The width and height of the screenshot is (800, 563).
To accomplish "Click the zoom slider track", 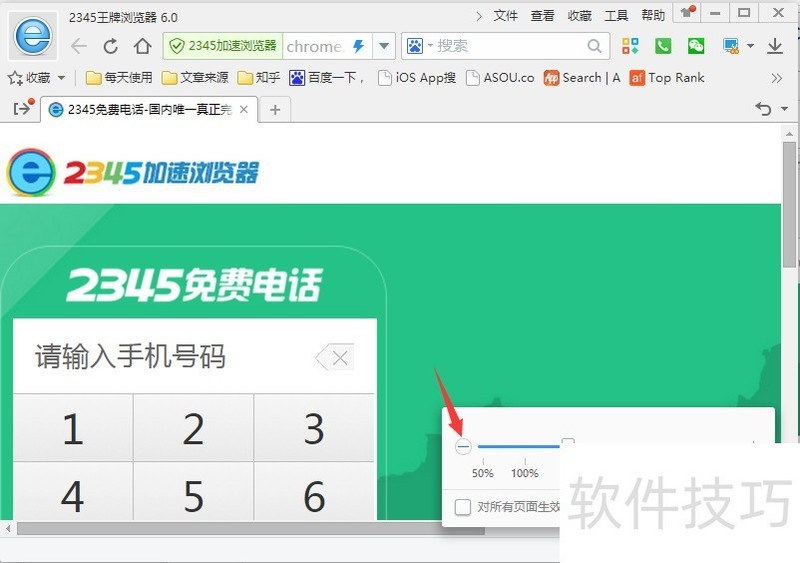I will click(x=518, y=447).
